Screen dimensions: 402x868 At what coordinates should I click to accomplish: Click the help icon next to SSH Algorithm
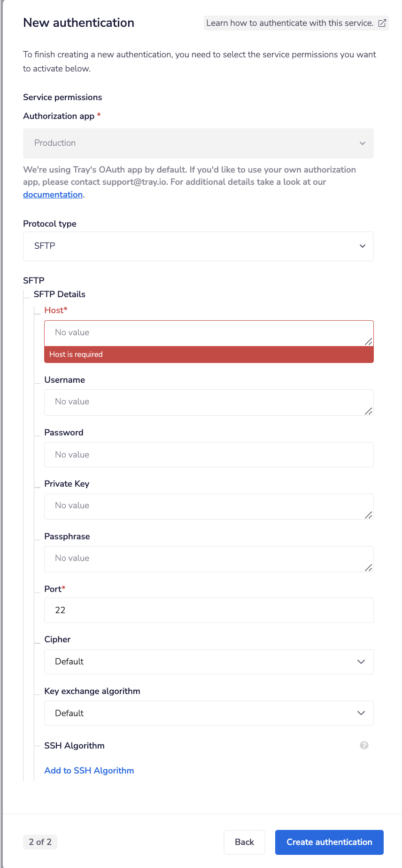click(364, 745)
